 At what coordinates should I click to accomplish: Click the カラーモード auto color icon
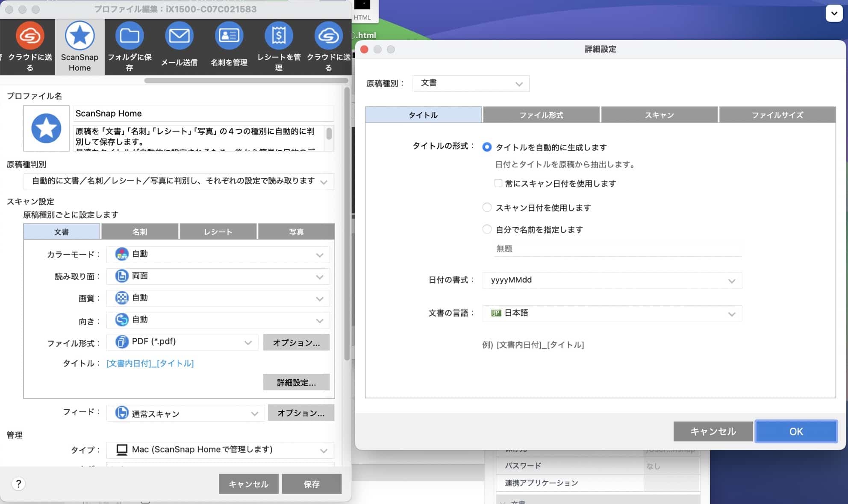(122, 254)
